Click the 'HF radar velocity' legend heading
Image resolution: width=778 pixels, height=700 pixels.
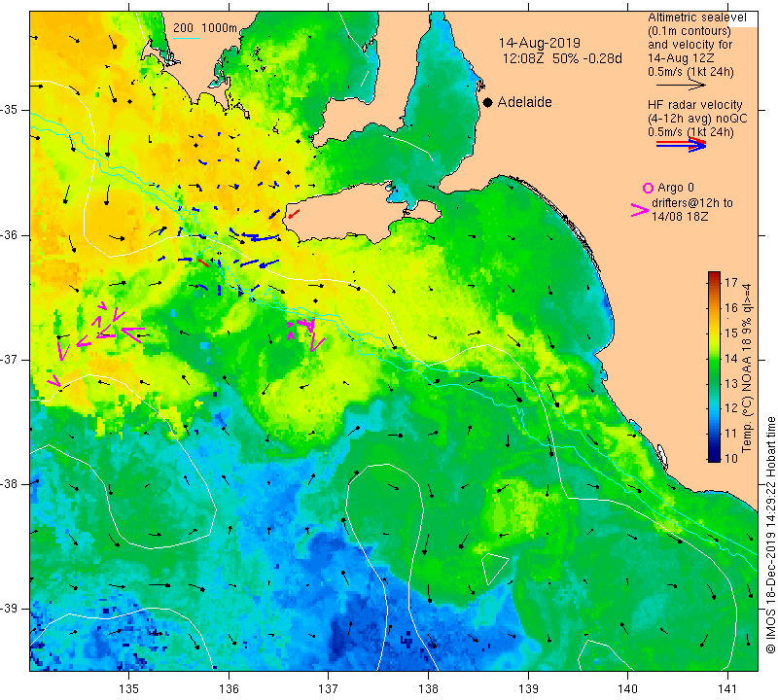pos(694,105)
